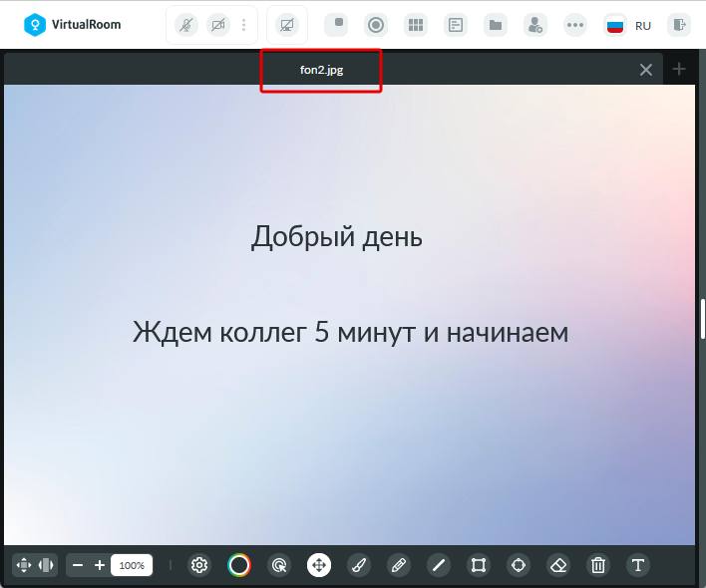Screen dimensions: 706x588
Task: Open the audio/video options three-dot menu
Action: (243, 25)
